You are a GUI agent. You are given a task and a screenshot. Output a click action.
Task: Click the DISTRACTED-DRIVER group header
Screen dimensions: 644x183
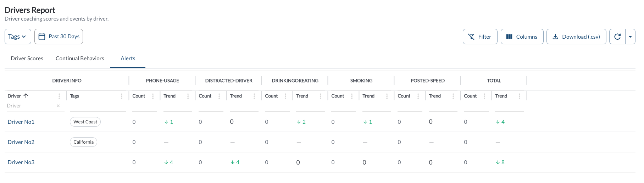(229, 81)
